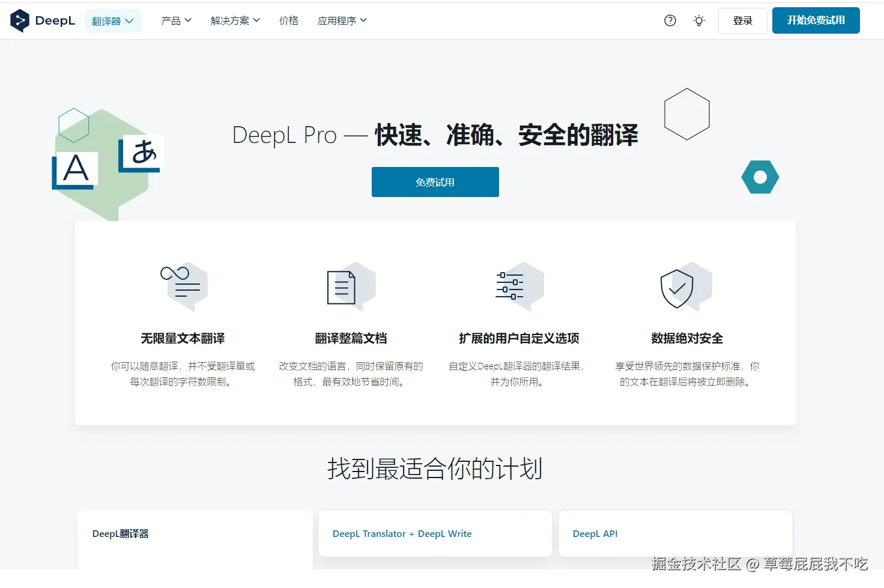Click the document translation icon
884x588 pixels.
tap(351, 286)
